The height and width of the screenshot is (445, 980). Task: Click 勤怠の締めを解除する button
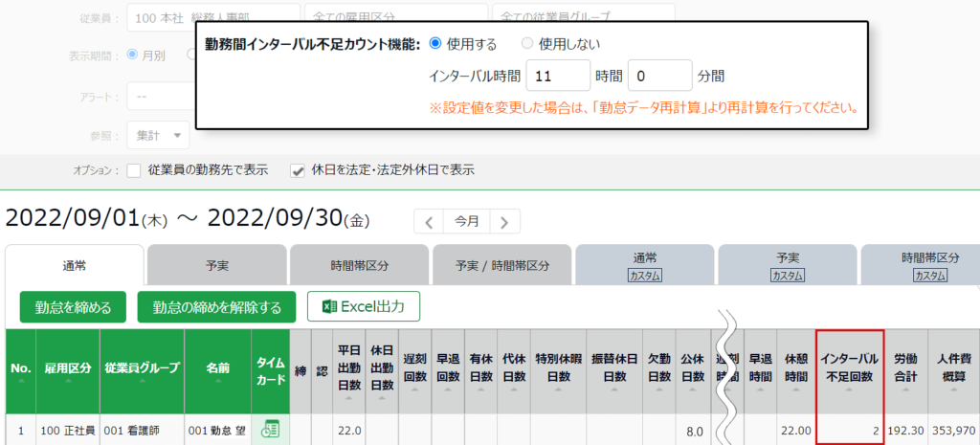216,307
